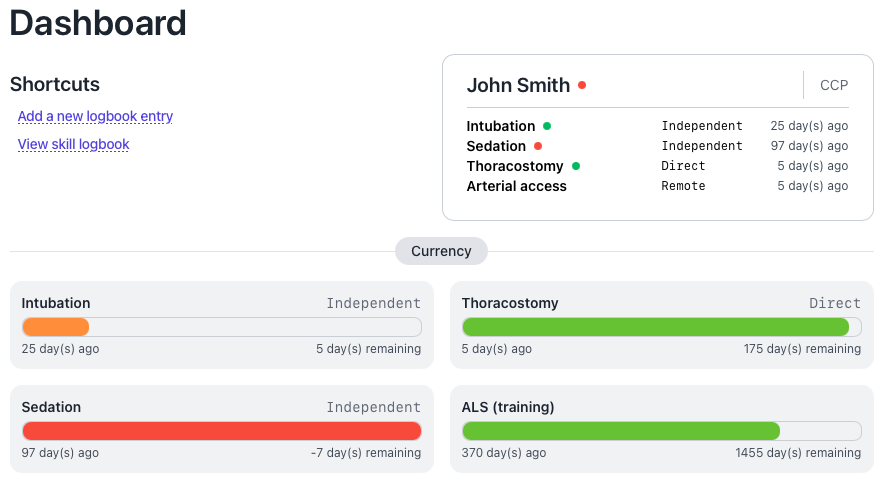Click the Shortcuts section heading
Image resolution: width=883 pixels, height=484 pixels.
tap(55, 85)
